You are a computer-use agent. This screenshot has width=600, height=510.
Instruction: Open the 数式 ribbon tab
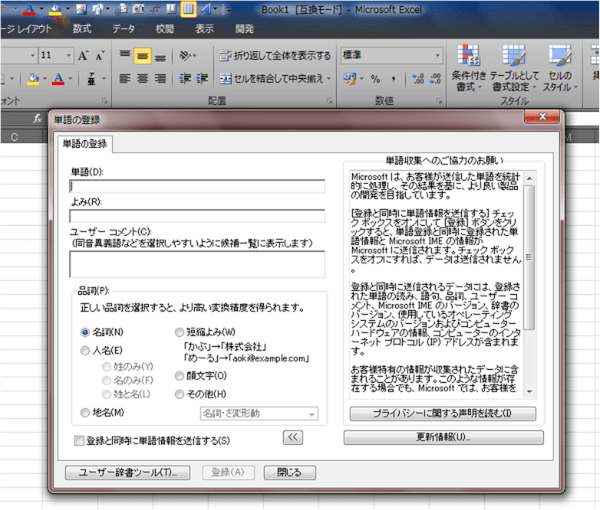coord(82,29)
